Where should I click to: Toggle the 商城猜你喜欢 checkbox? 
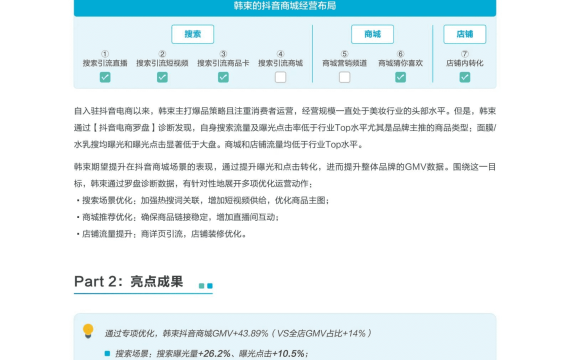point(400,77)
